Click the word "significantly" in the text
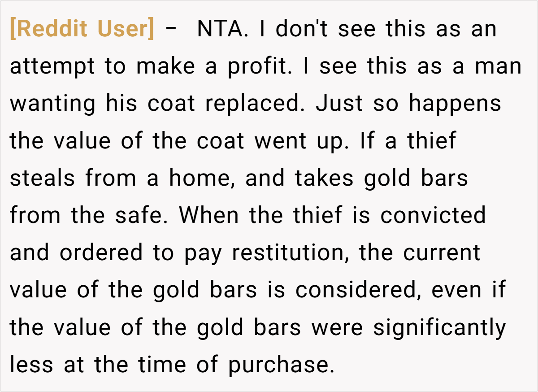The width and height of the screenshot is (538, 392). click(439, 327)
